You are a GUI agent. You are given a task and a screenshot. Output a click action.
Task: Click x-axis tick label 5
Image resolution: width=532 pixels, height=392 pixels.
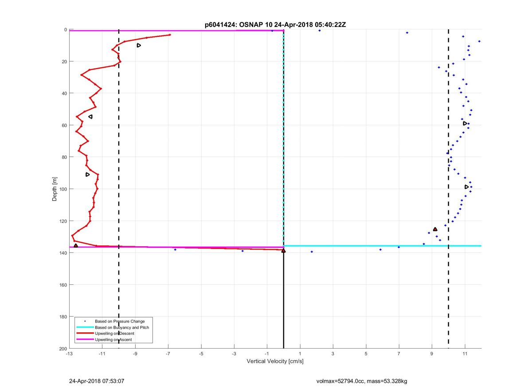click(366, 354)
